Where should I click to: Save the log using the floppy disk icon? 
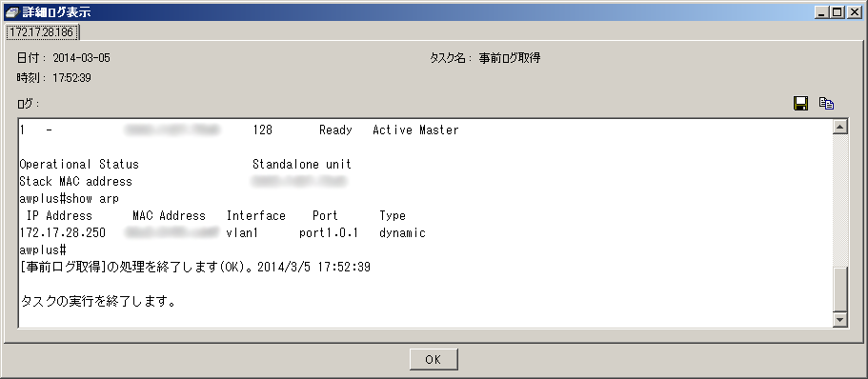point(800,104)
